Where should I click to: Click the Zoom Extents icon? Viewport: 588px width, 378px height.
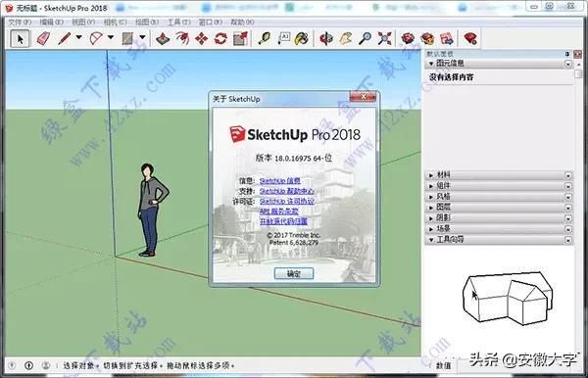tap(385, 38)
